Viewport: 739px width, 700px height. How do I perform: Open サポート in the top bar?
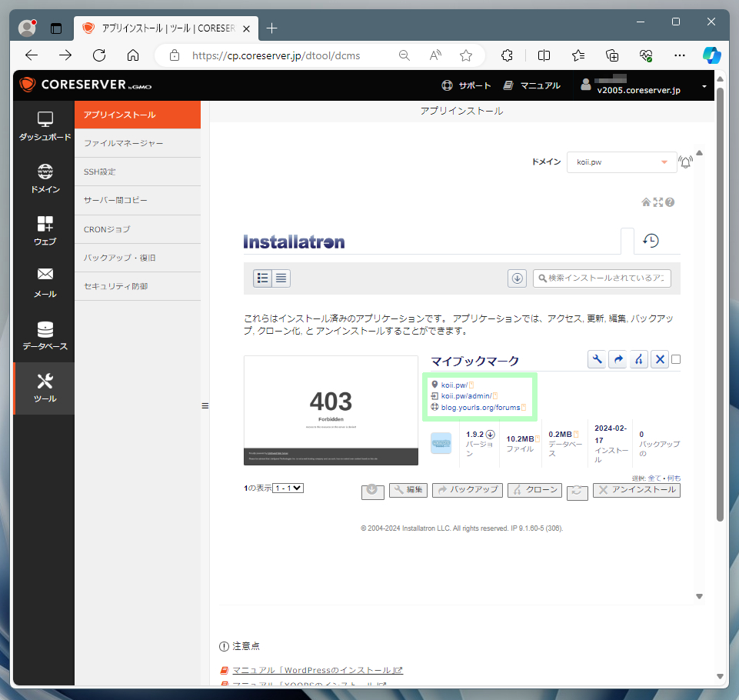coord(466,85)
